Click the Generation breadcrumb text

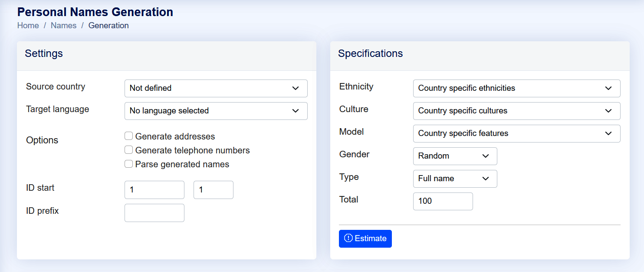click(x=108, y=25)
